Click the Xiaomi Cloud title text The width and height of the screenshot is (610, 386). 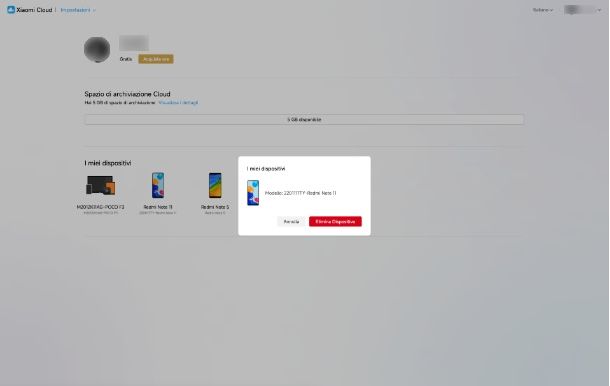point(34,10)
